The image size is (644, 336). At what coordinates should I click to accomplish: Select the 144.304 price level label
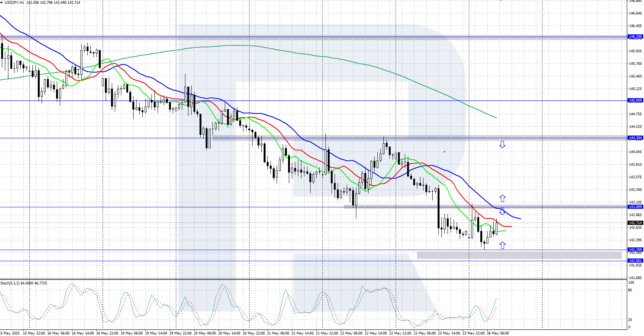tap(635, 138)
